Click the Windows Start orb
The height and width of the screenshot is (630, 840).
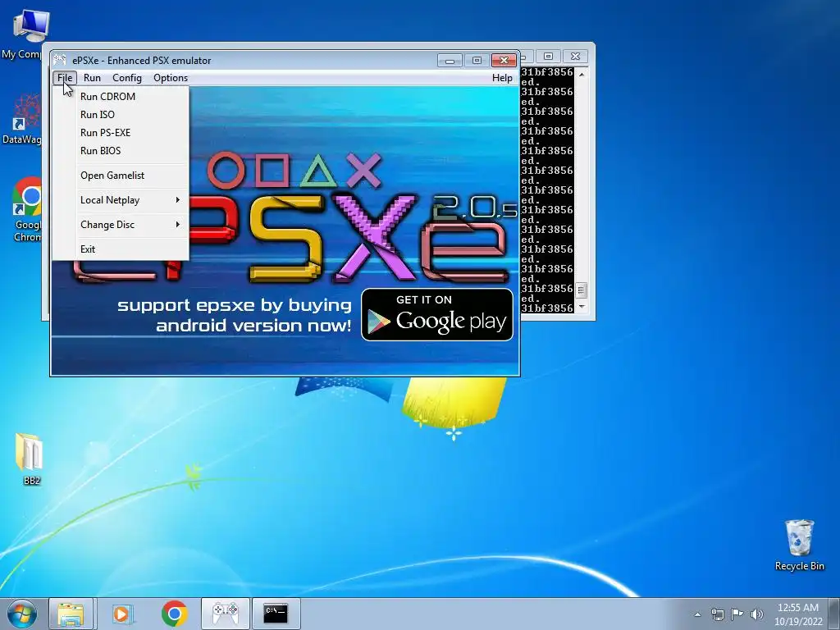click(22, 614)
